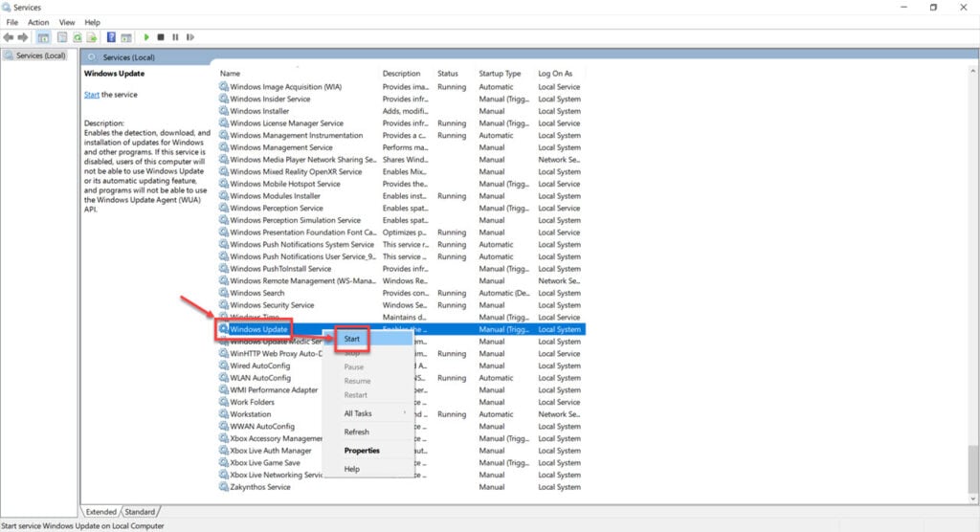
Task: Open the Help menu in menu bar
Action: pos(93,22)
